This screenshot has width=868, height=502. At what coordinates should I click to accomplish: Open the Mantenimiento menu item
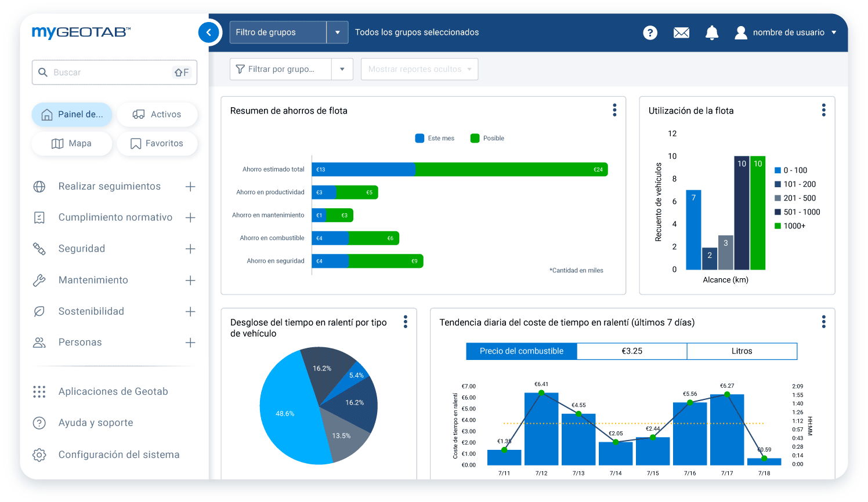[x=93, y=280]
